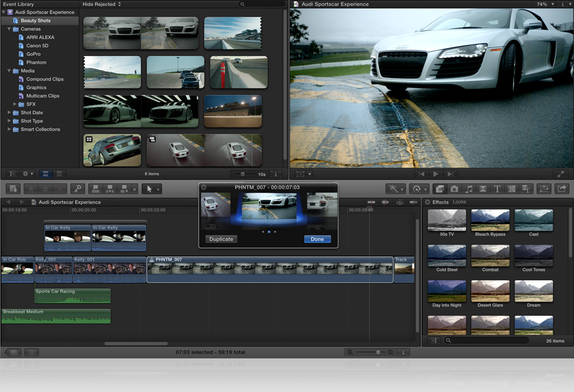The width and height of the screenshot is (574, 392).
Task: Expand the SFX folder
Action: point(14,104)
